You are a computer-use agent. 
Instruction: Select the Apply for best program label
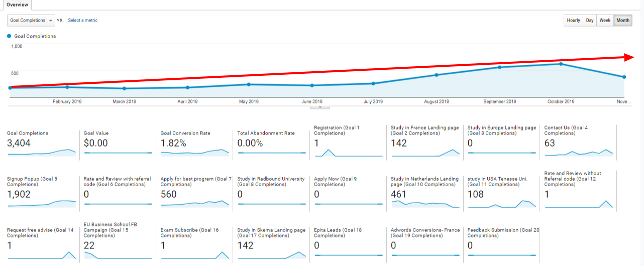tap(196, 182)
